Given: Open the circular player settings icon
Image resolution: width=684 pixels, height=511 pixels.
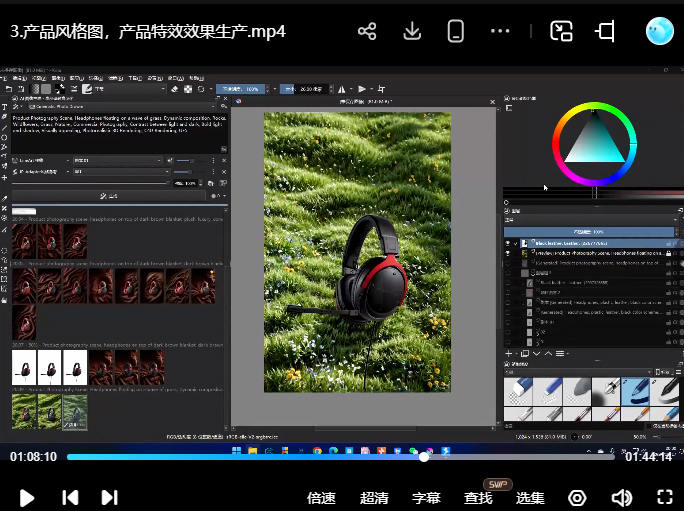Looking at the screenshot, I should click(x=577, y=497).
